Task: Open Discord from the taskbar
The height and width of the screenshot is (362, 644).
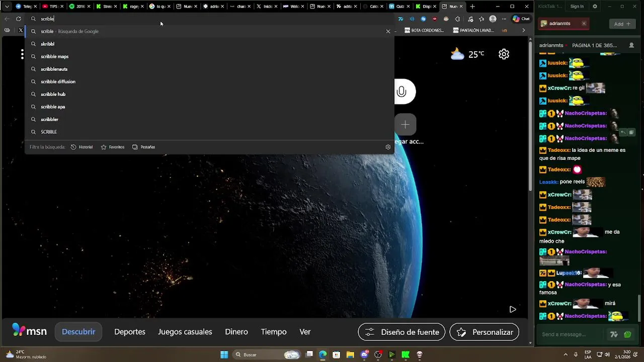Action: (x=364, y=354)
